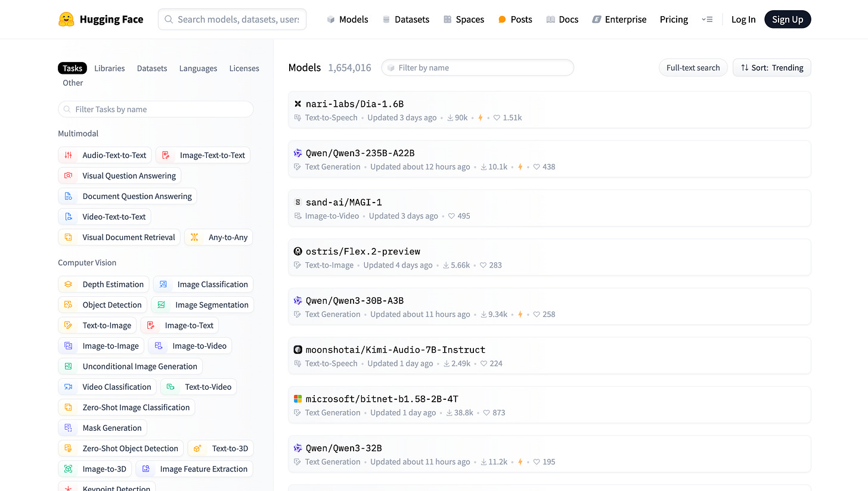Select the Image-to-Text task icon

click(151, 325)
